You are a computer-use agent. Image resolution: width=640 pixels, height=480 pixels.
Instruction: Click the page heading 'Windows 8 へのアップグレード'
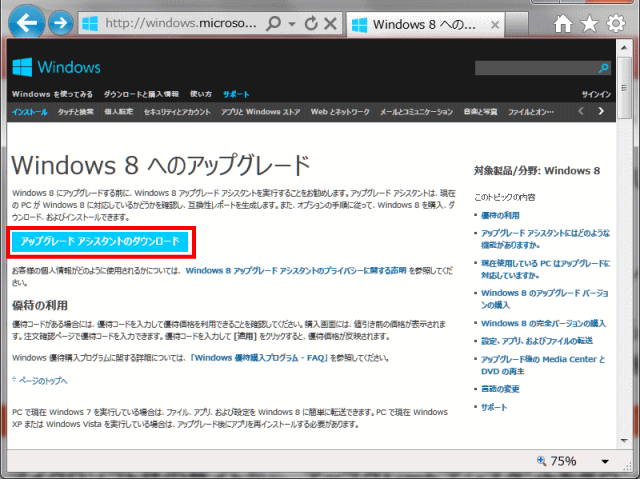pyautogui.click(x=161, y=166)
